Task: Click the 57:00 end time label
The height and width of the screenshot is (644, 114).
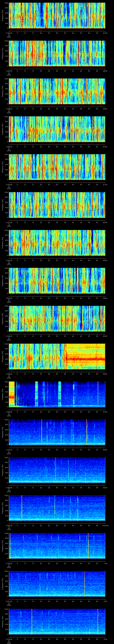Action: pyautogui.click(x=105, y=412)
